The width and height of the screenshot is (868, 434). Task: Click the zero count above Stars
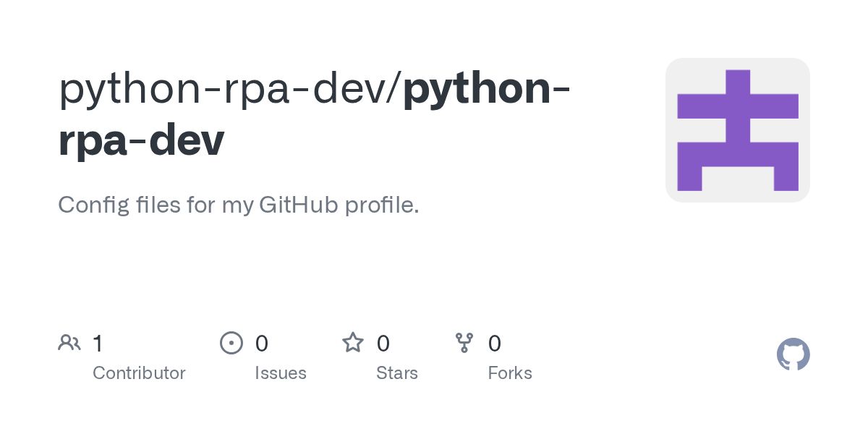coord(383,343)
